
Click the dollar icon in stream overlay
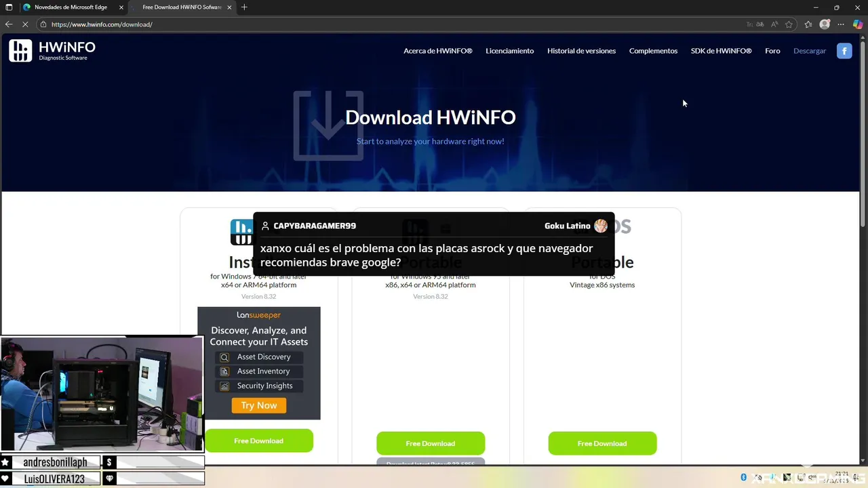point(109,462)
